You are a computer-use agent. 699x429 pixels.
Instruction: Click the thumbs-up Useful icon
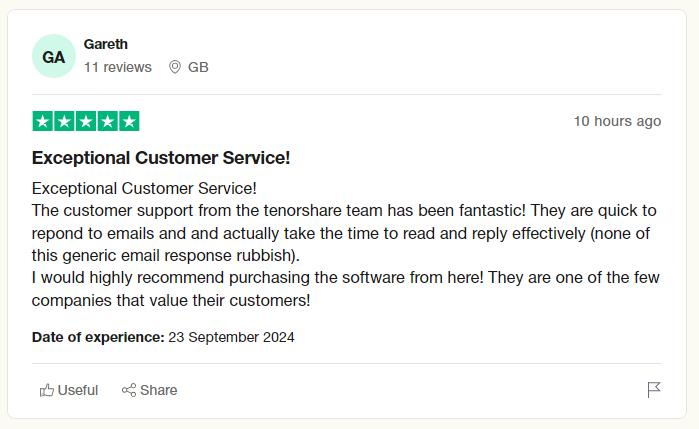pos(46,390)
